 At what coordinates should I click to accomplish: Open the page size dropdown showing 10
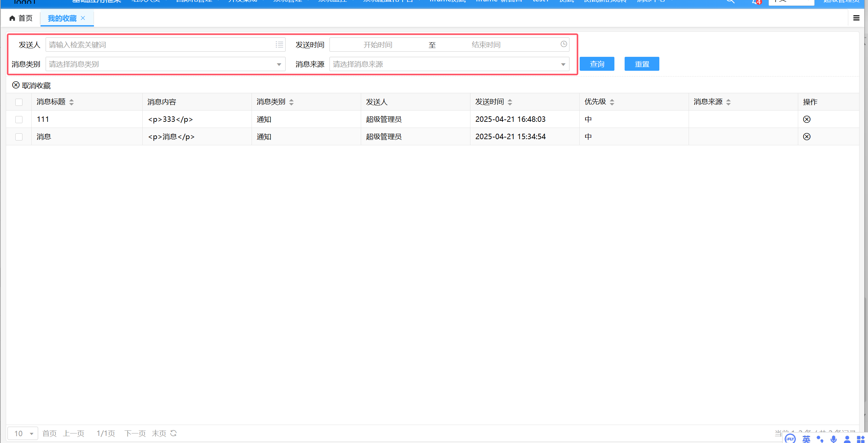[23, 433]
